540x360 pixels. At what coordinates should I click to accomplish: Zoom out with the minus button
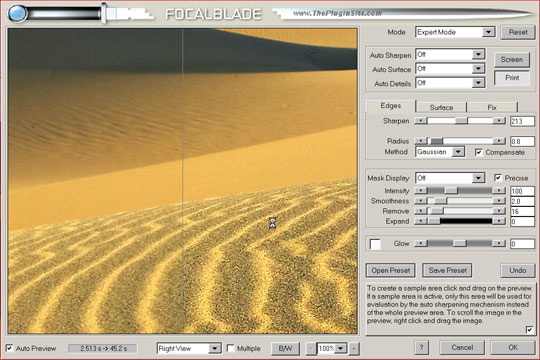(x=311, y=348)
